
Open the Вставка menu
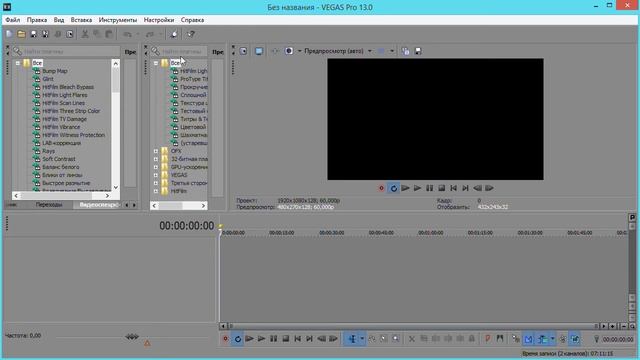[x=81, y=20]
